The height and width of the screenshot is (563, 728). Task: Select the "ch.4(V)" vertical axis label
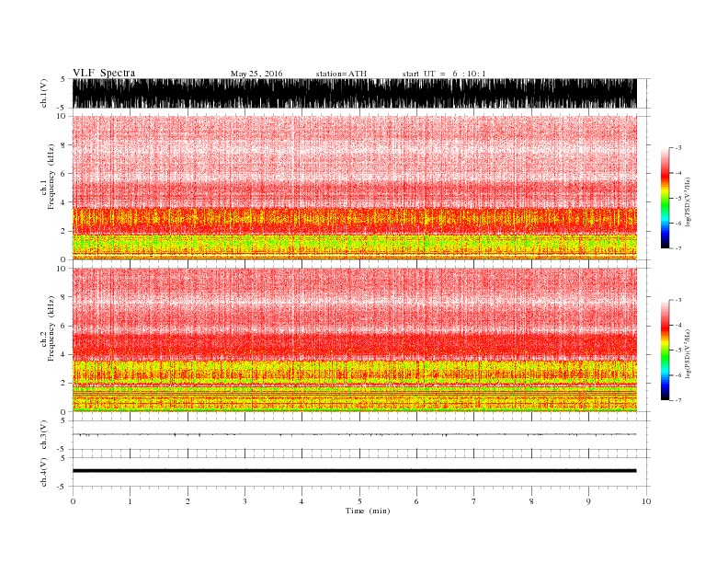44,472
